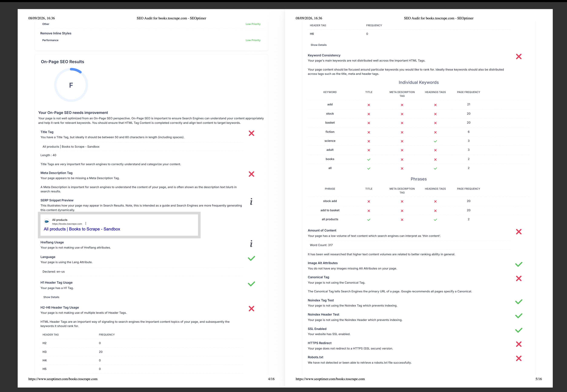Click the 'add to basket' phrase label
Viewport: 567px width, 392px height.
(x=330, y=210)
